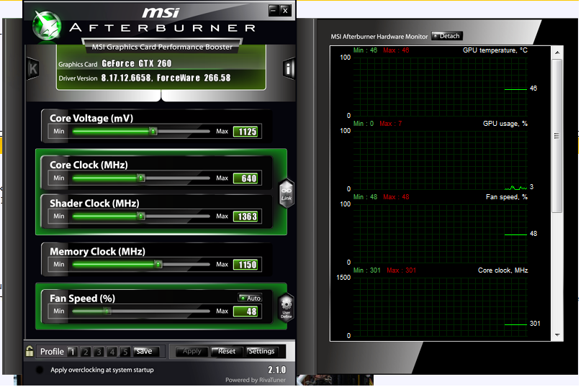Click the Apply button
The height and width of the screenshot is (392, 586).
click(x=191, y=351)
